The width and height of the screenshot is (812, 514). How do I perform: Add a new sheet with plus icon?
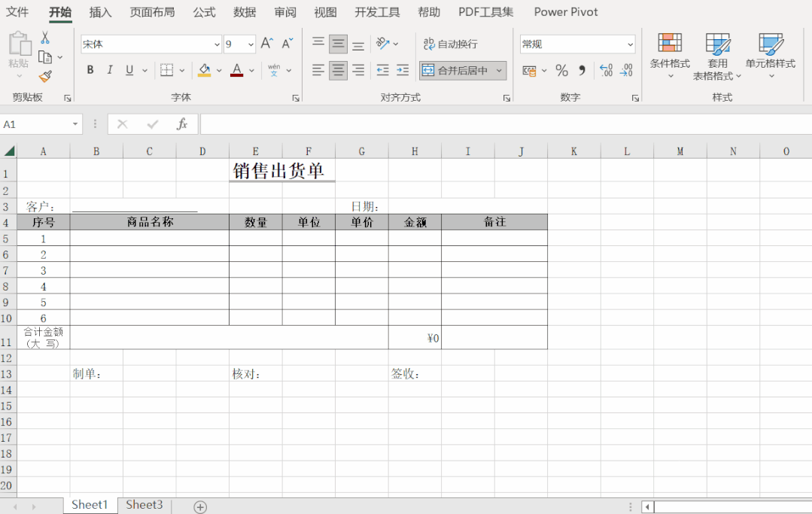click(x=200, y=507)
